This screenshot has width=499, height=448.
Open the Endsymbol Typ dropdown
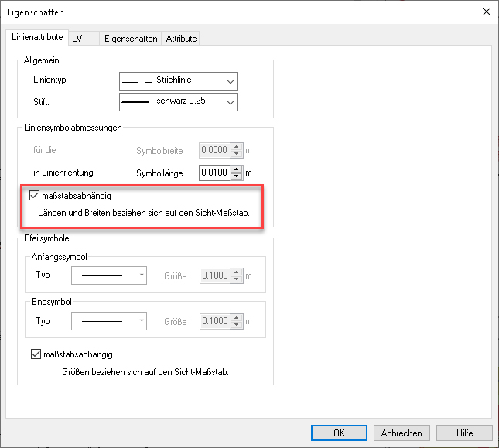(x=109, y=321)
